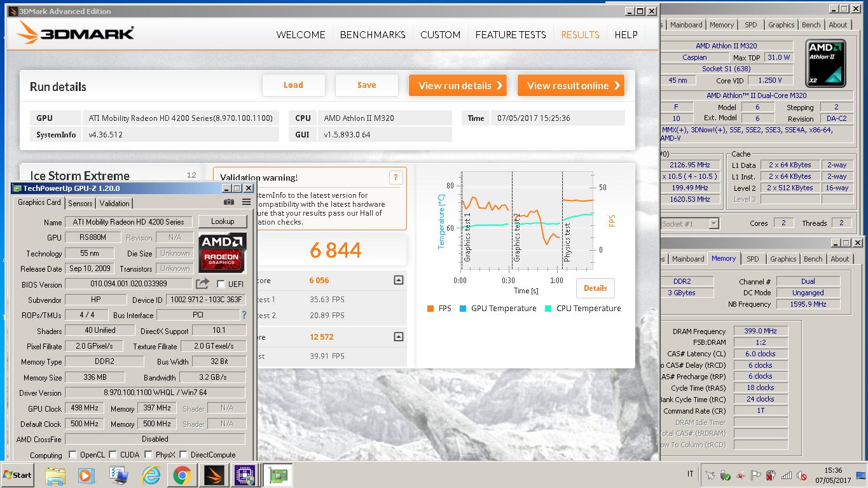Click View result online button
Screen dimensions: 868x488
[x=571, y=85]
